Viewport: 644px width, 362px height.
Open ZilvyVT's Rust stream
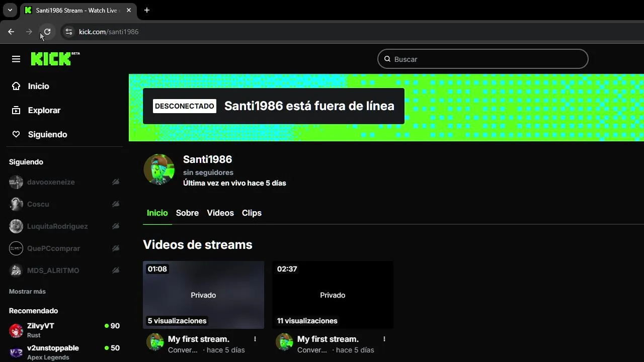(x=64, y=330)
